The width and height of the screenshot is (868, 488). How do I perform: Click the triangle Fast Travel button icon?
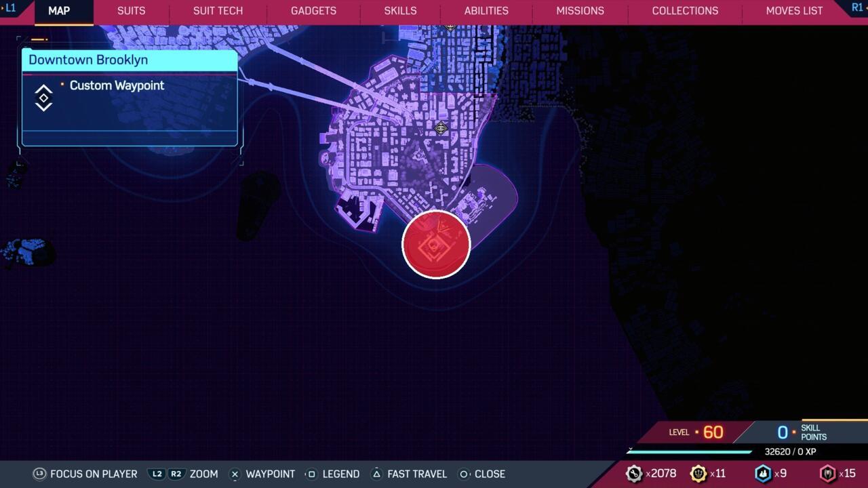tap(376, 474)
